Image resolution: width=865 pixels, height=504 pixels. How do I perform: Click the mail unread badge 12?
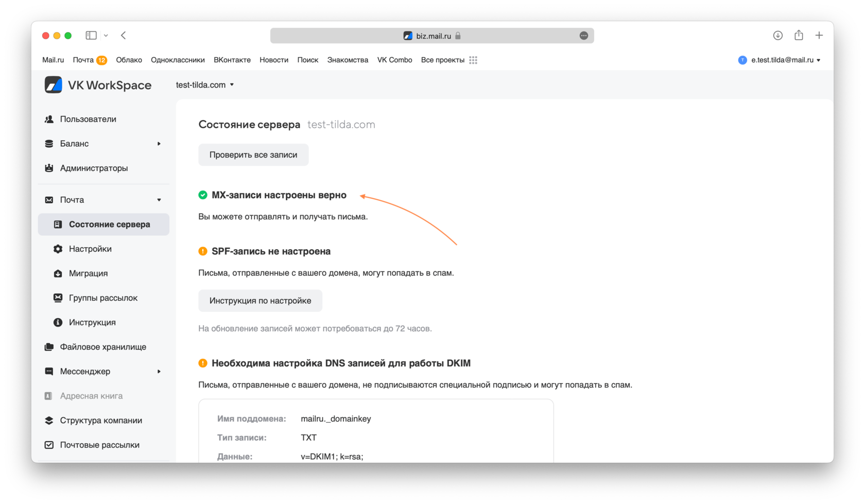(x=102, y=60)
